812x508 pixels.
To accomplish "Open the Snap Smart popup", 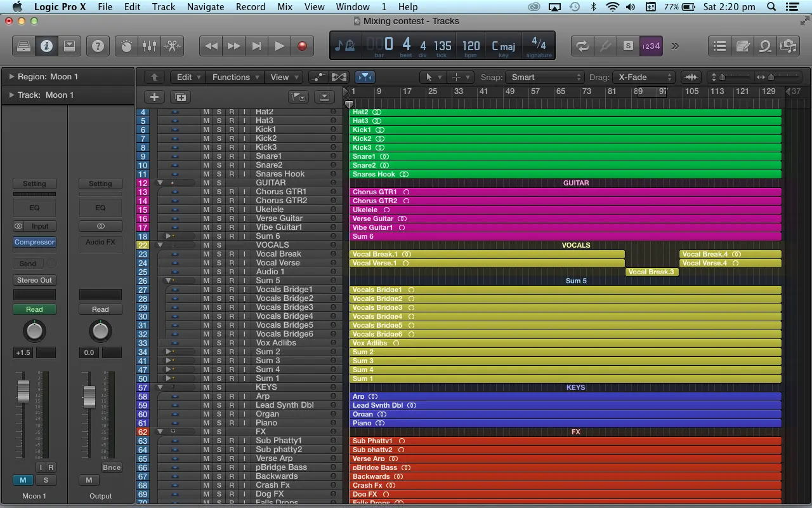I will coord(544,77).
